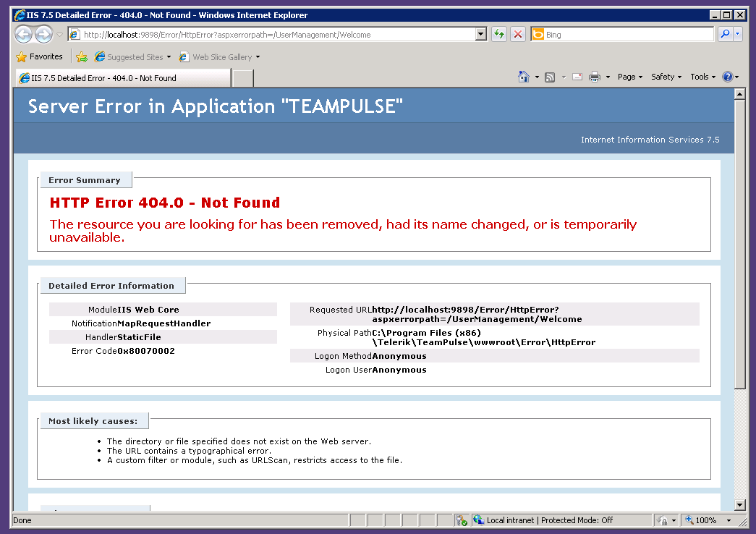Open the Tools menu

click(702, 77)
